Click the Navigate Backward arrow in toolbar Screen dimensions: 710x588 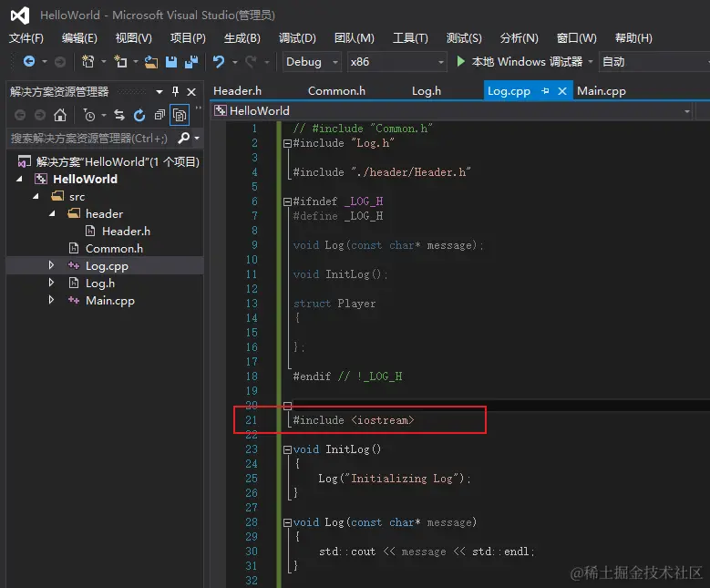click(29, 61)
